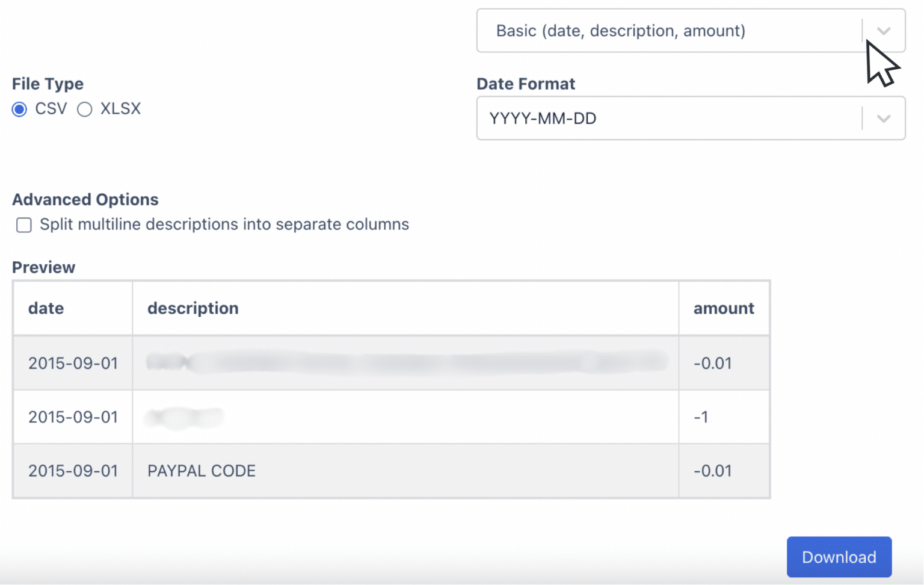The width and height of the screenshot is (924, 585).
Task: Select the date column header in the preview
Action: pyautogui.click(x=46, y=308)
